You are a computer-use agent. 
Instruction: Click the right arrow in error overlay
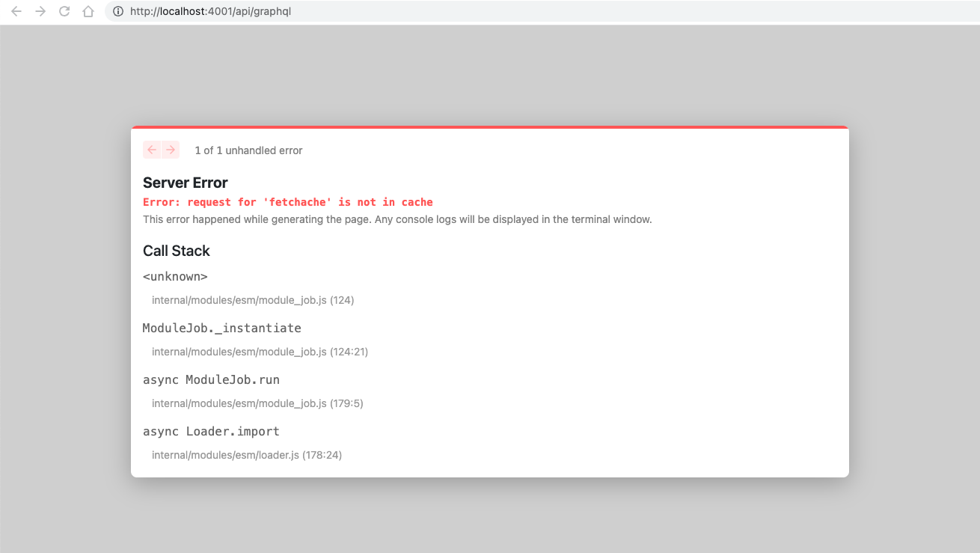(x=171, y=150)
